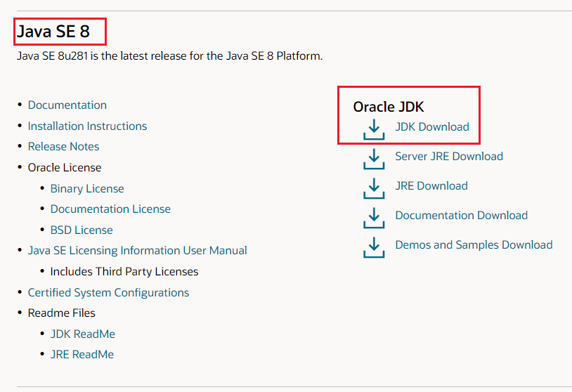
Task: Open the JRE Download link
Action: (431, 186)
